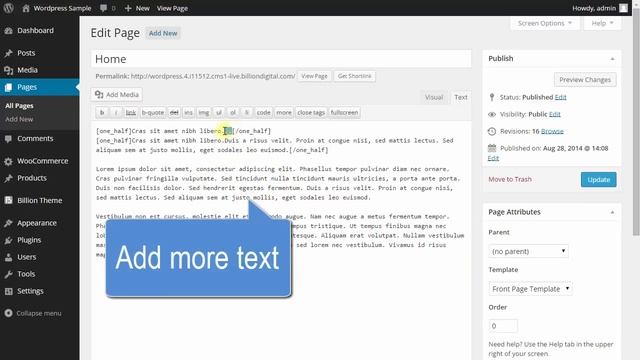Insert image with img button
Screen dimensions: 640x360
click(204, 112)
